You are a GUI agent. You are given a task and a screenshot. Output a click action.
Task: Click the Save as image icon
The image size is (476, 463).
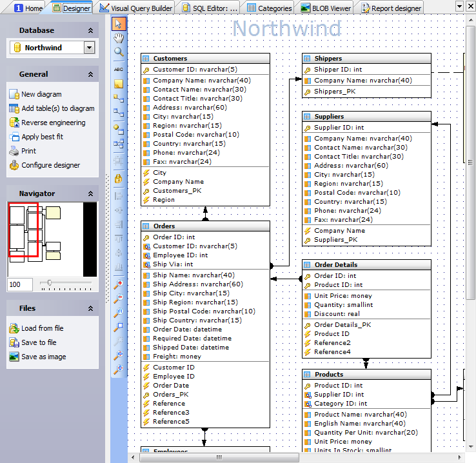[x=14, y=357]
